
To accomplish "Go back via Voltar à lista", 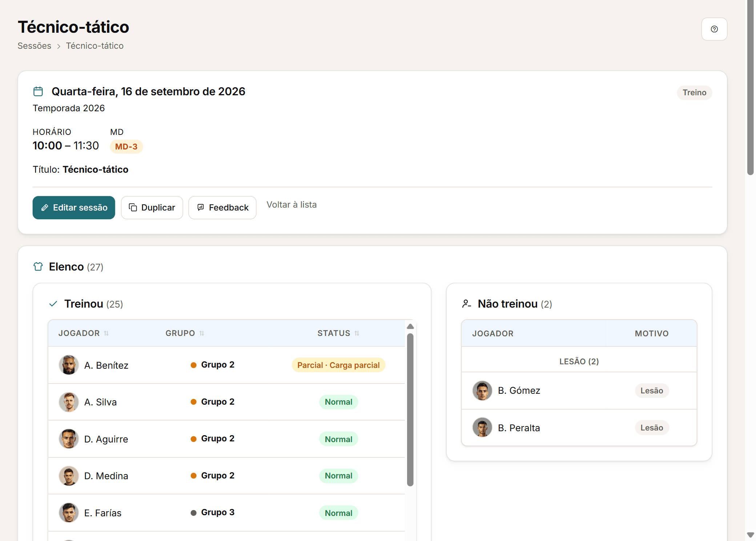I will coord(291,205).
